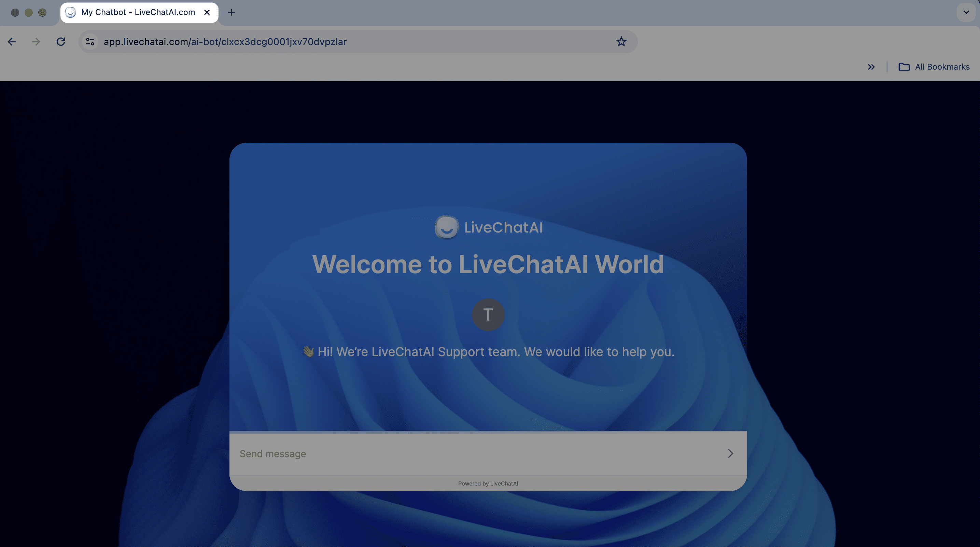The image size is (980, 547).
Task: Send the message with the arrow icon
Action: point(730,453)
